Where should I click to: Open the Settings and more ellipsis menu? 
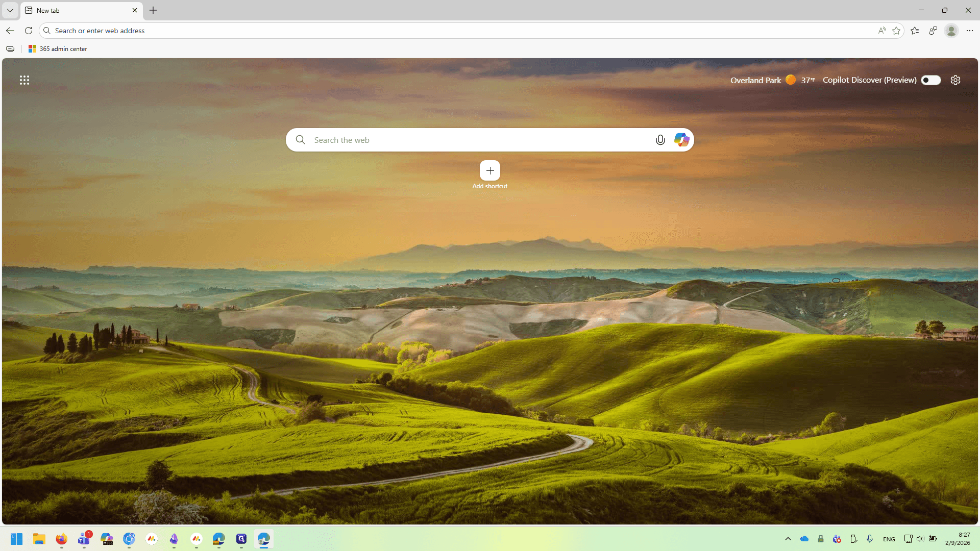(x=969, y=31)
